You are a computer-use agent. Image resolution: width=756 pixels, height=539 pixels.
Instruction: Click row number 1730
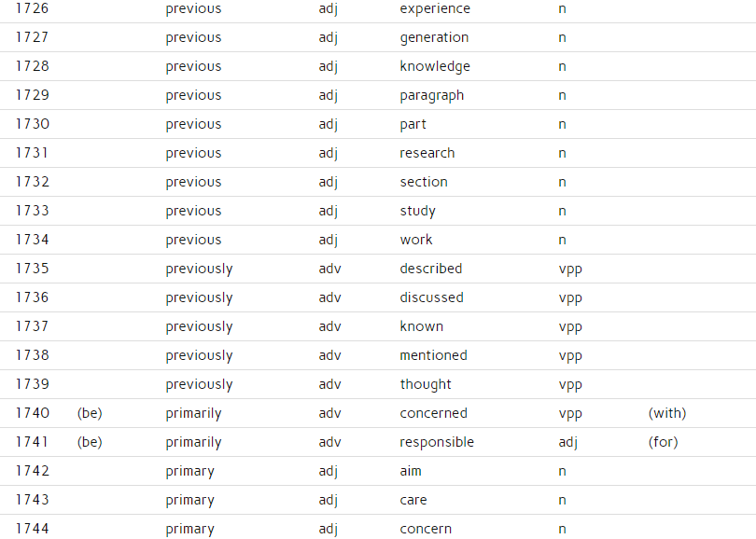(x=33, y=124)
